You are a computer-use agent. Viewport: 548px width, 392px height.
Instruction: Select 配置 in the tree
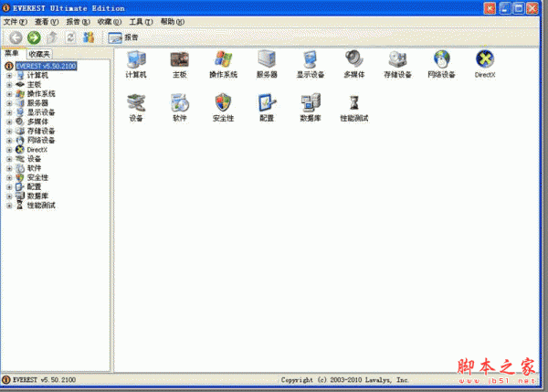pos(35,186)
